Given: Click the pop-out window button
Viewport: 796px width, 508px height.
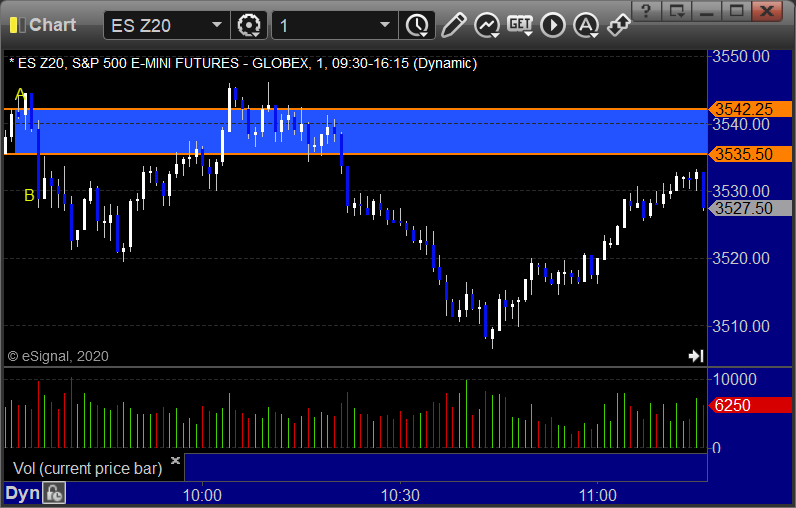Looking at the screenshot, I should click(676, 11).
